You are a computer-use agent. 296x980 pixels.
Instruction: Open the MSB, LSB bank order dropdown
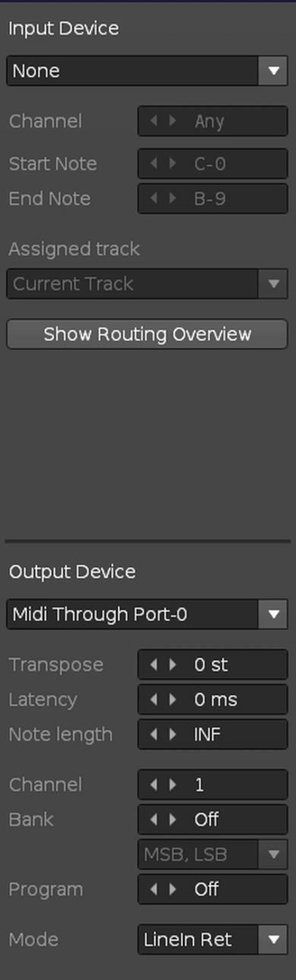click(x=213, y=855)
